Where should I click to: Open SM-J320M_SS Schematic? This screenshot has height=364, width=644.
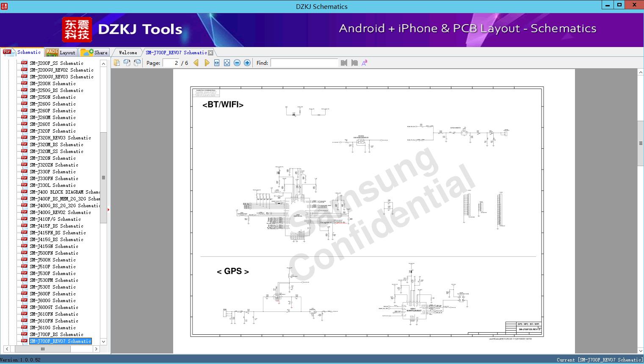(x=56, y=151)
